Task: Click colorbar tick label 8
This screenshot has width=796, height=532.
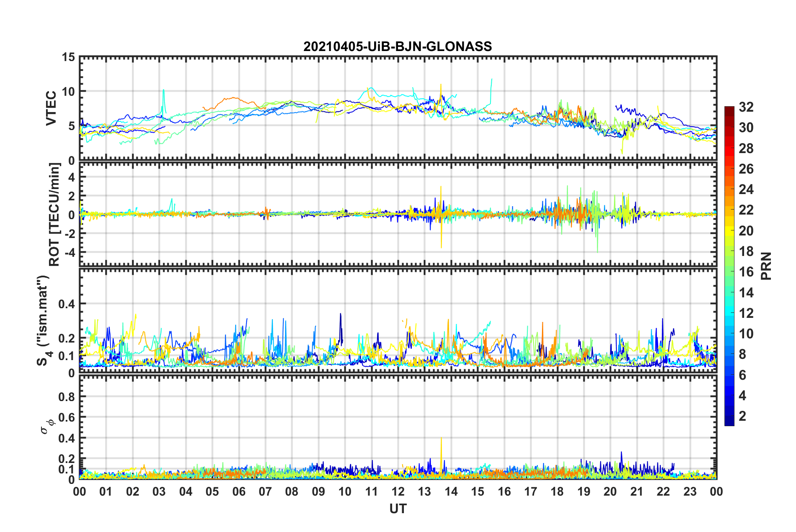Action: (x=742, y=354)
